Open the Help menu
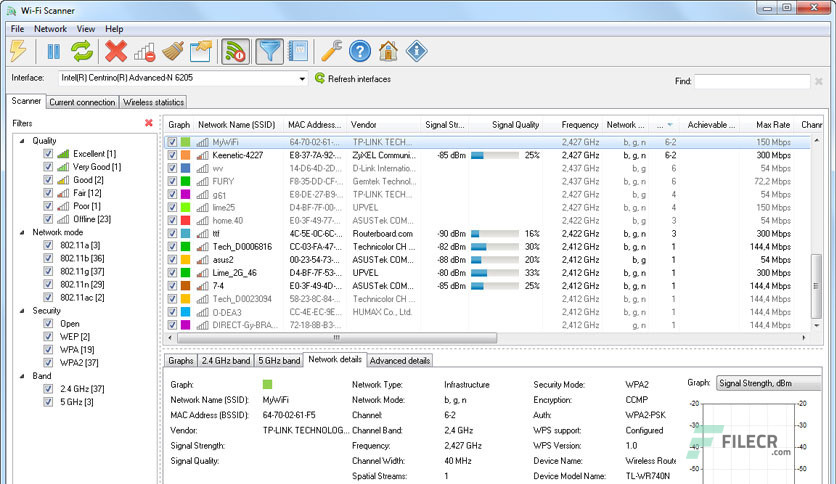 114,29
